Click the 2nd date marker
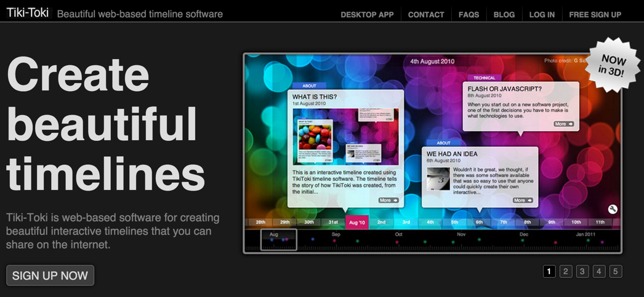Image resolution: width=644 pixels, height=297 pixels. pyautogui.click(x=382, y=222)
